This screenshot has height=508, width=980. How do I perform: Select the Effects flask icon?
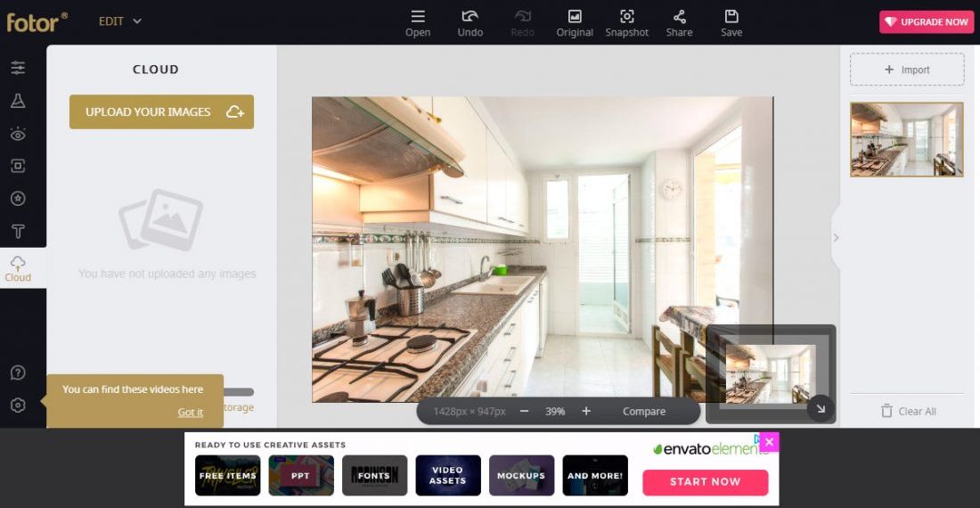click(18, 101)
